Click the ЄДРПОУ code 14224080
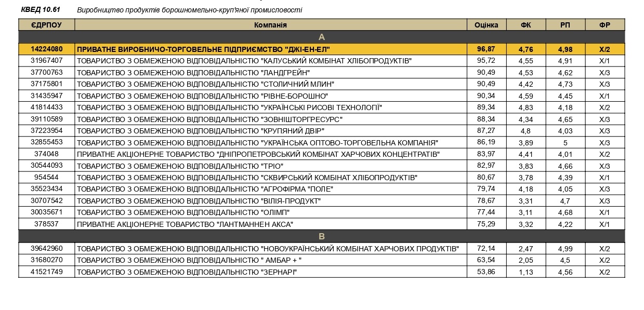 pyautogui.click(x=46, y=49)
